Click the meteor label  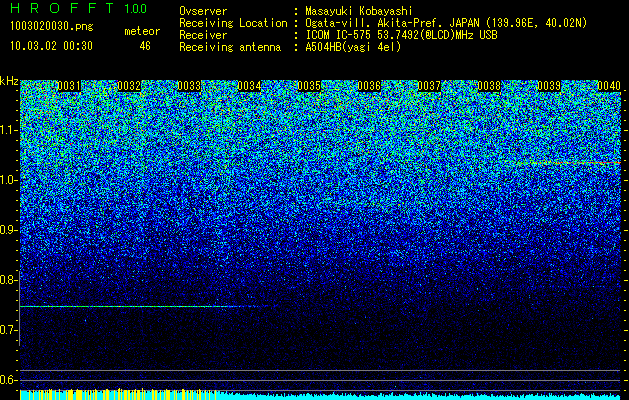click(x=142, y=31)
